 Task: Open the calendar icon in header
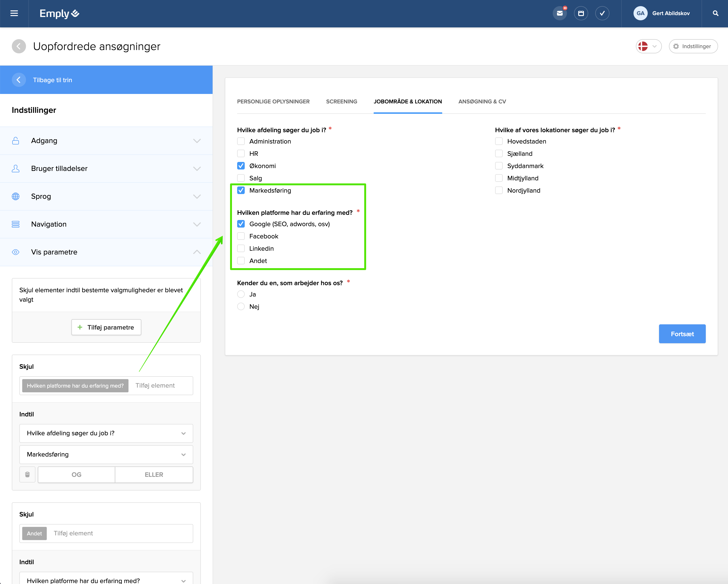click(x=581, y=13)
